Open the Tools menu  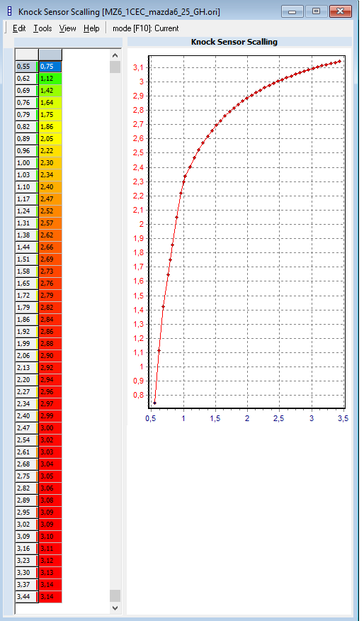[42, 28]
